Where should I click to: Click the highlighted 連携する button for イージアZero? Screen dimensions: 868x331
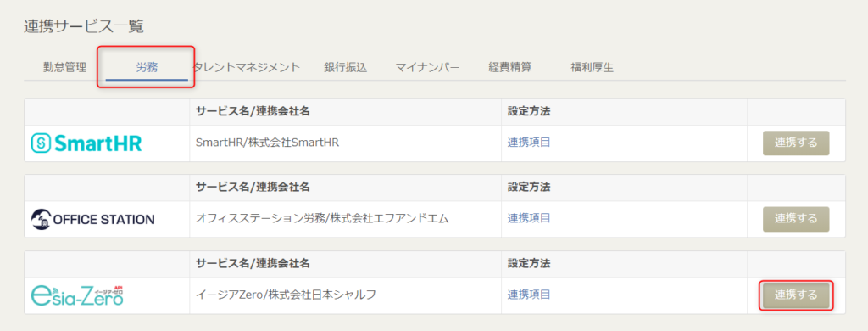[x=796, y=295]
